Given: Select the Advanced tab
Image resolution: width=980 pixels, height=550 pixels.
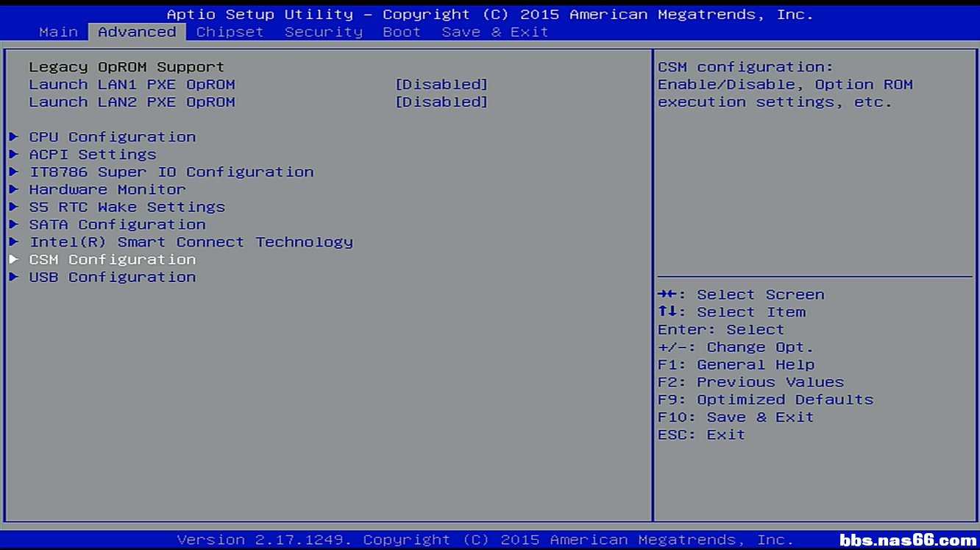Looking at the screenshot, I should coord(137,32).
